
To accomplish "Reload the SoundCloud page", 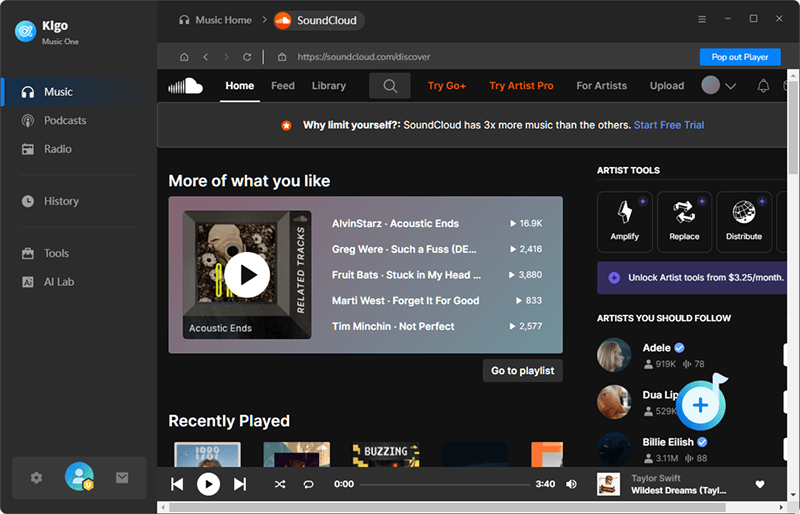I will point(247,57).
